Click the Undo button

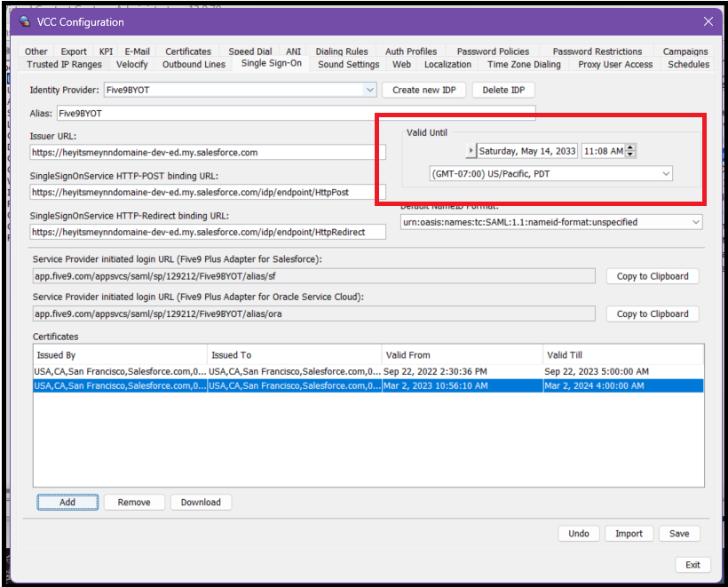coord(579,534)
